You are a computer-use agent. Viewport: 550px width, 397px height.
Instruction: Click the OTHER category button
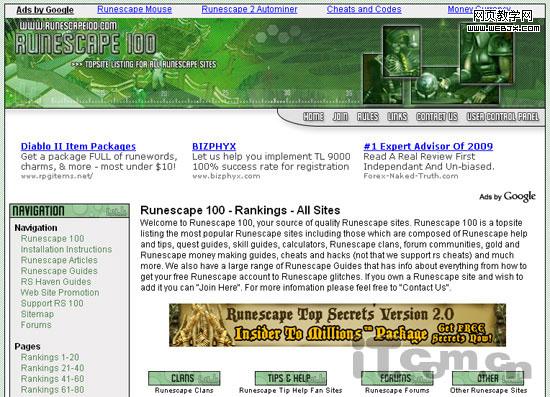488,378
